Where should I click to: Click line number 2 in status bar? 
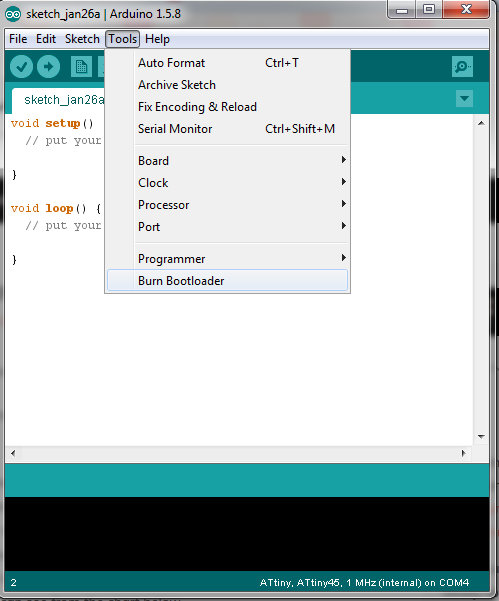(13, 583)
